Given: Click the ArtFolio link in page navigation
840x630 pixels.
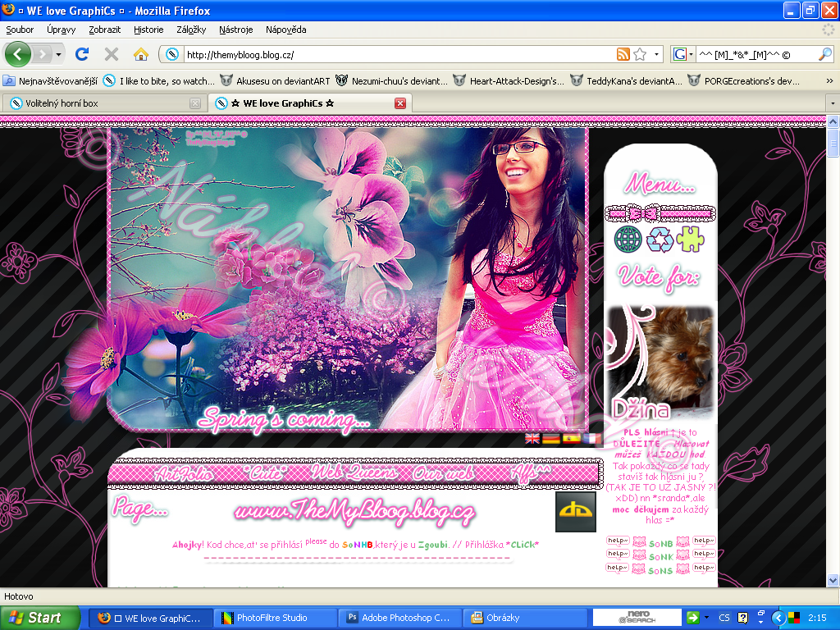Looking at the screenshot, I should (x=184, y=474).
